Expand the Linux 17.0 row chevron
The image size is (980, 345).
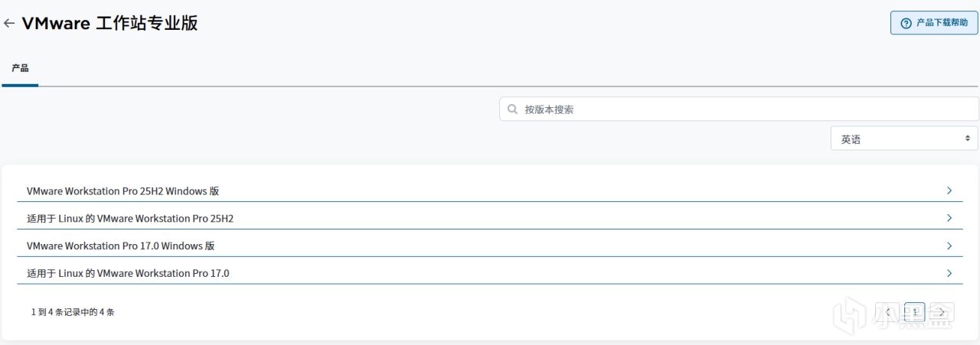click(x=949, y=273)
